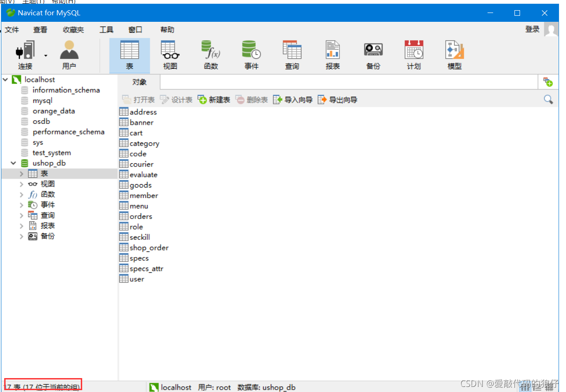Launch Export Wizard (导出向导)
This screenshot has height=392, width=566.
pyautogui.click(x=338, y=100)
